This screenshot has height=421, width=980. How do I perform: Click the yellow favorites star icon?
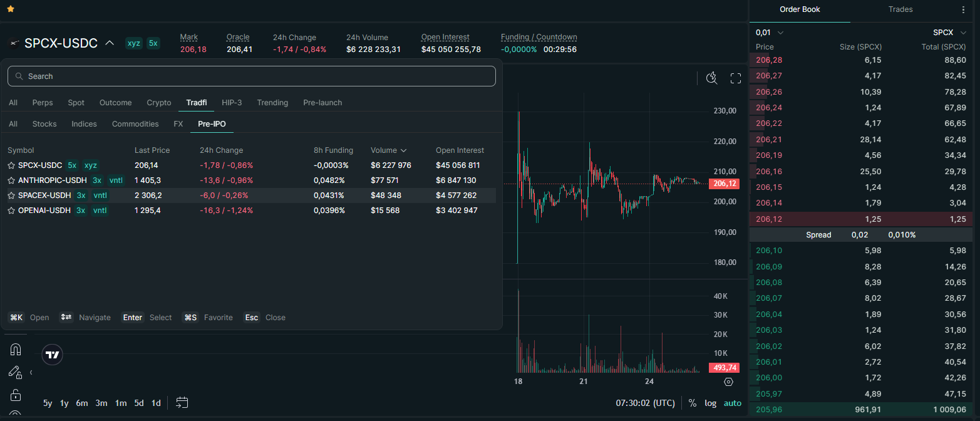point(11,9)
